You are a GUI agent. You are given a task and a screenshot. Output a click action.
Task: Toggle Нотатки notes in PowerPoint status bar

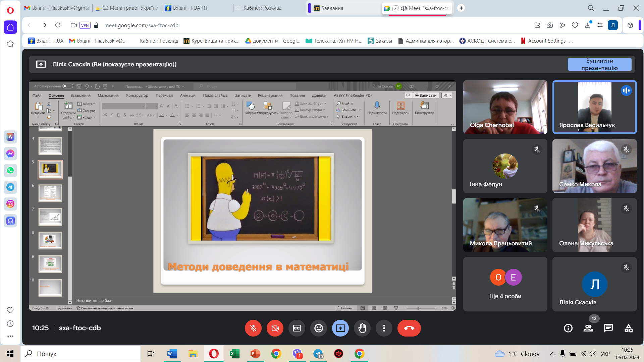344,308
